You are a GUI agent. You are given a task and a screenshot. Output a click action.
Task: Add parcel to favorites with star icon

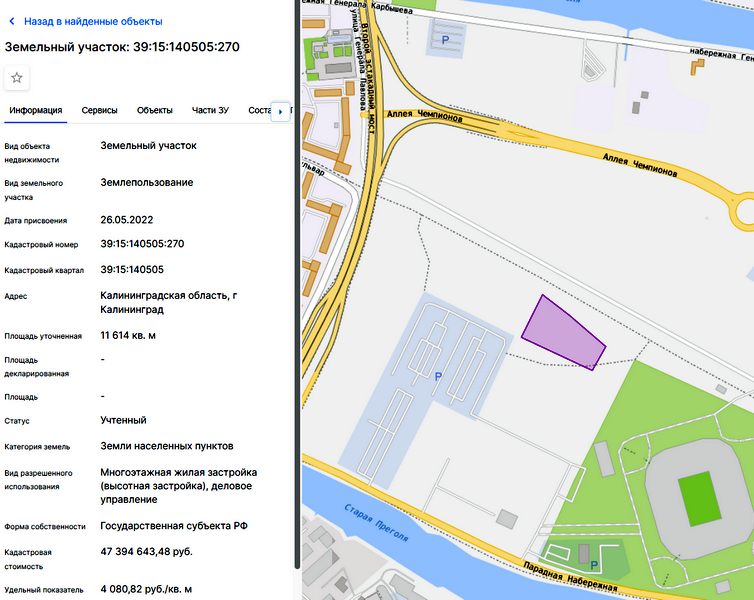point(17,78)
